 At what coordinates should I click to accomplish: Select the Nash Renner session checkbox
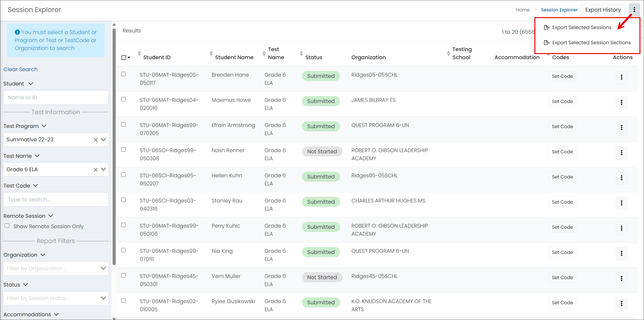coord(124,150)
